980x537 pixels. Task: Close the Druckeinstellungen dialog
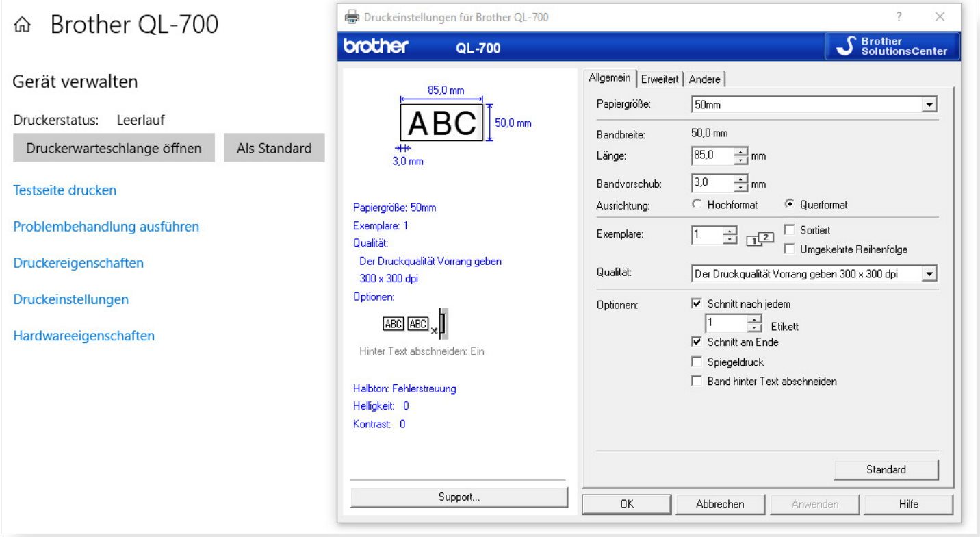tap(940, 17)
